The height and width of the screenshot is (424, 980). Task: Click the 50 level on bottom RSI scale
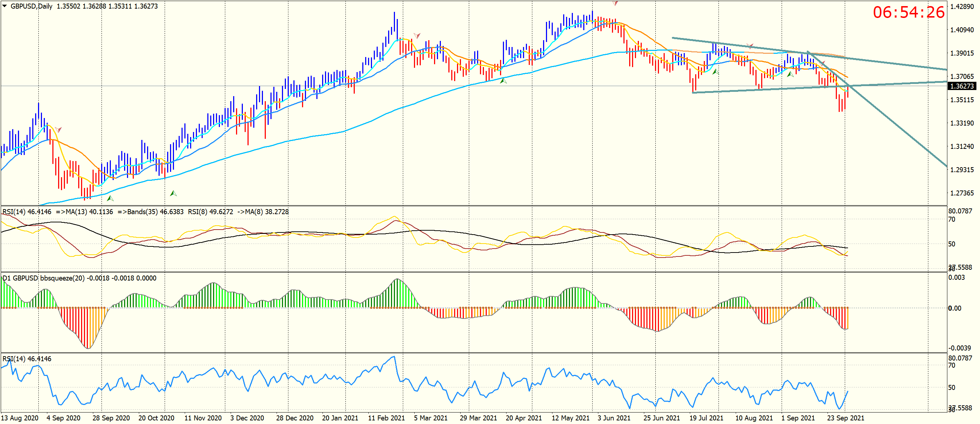tap(952, 387)
